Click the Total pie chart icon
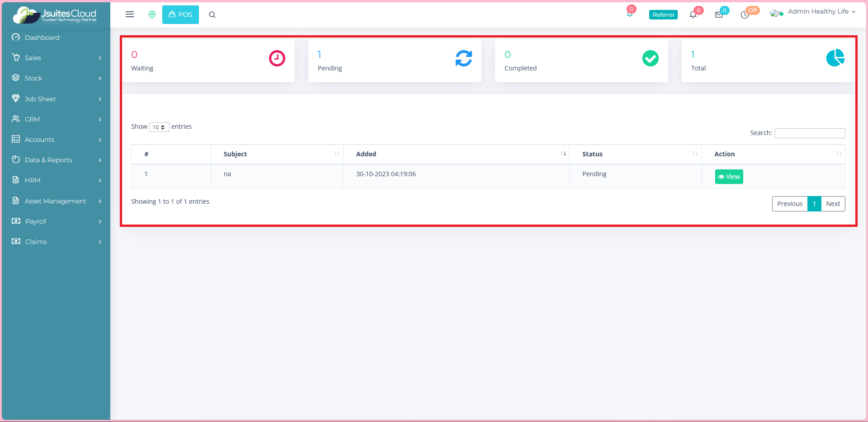The height and width of the screenshot is (422, 868). [x=835, y=58]
